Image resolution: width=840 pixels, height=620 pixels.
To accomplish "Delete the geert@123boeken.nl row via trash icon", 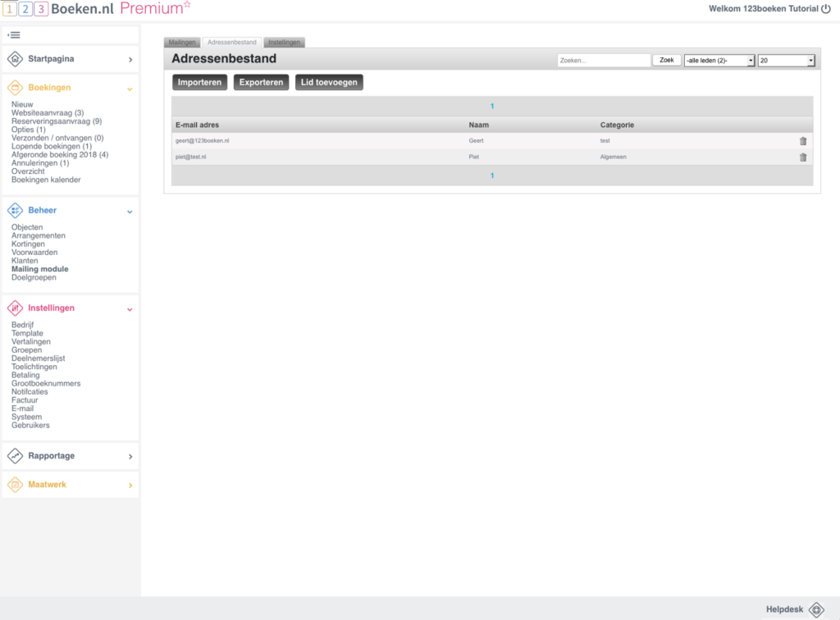I will (x=803, y=141).
